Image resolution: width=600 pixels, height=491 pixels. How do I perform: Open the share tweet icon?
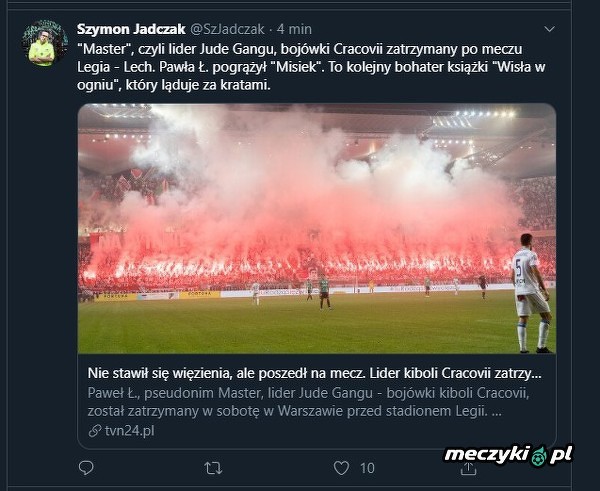click(x=468, y=468)
